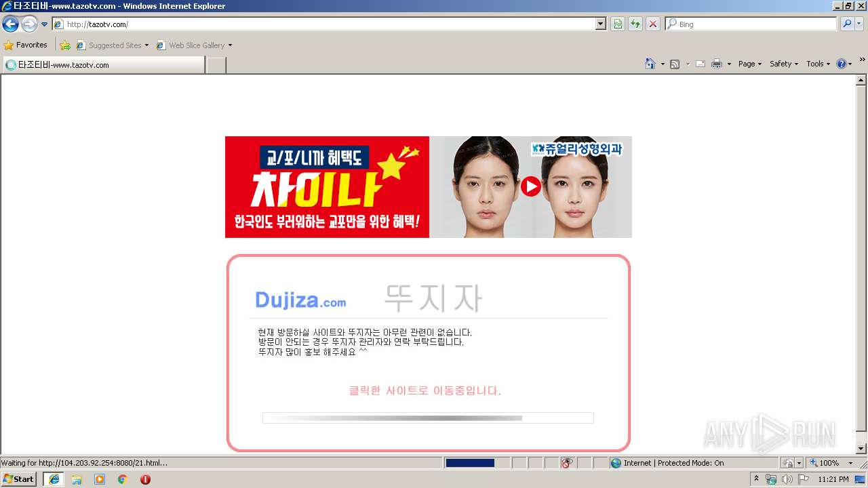This screenshot has height=488, width=868.
Task: Click the network tray icon
Action: point(771,479)
